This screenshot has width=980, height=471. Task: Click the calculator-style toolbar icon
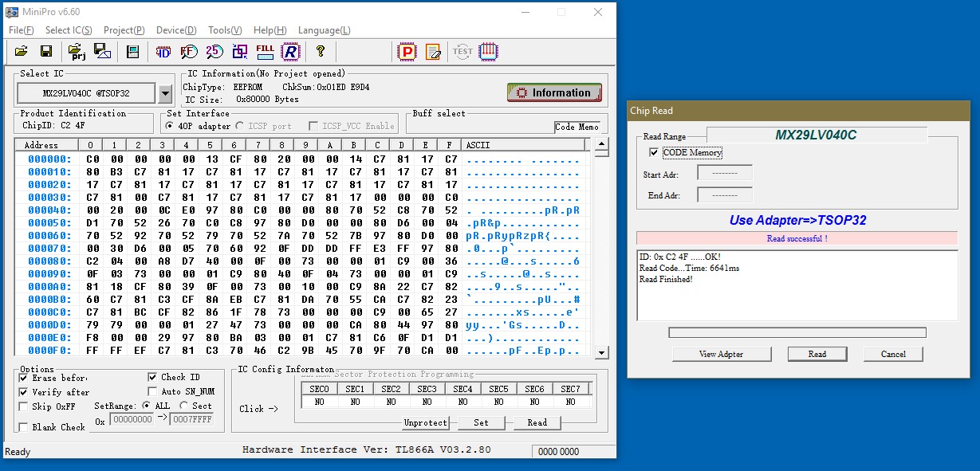(133, 52)
